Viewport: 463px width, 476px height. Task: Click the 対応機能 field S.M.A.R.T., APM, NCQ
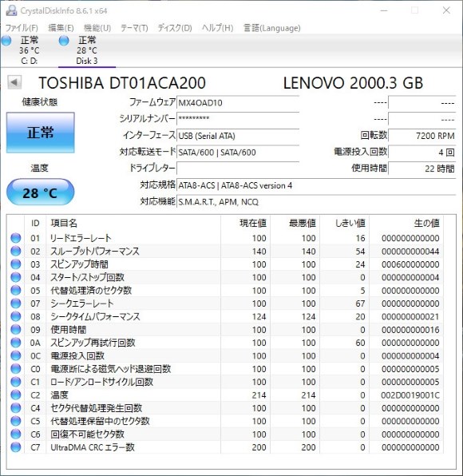316,201
